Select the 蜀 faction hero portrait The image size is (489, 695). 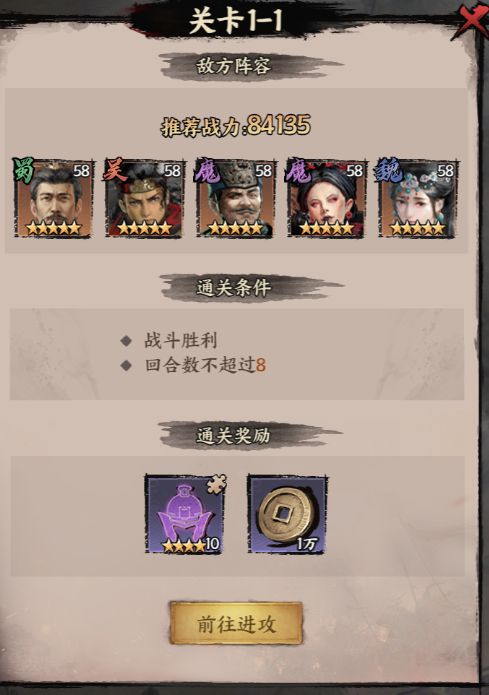click(54, 199)
